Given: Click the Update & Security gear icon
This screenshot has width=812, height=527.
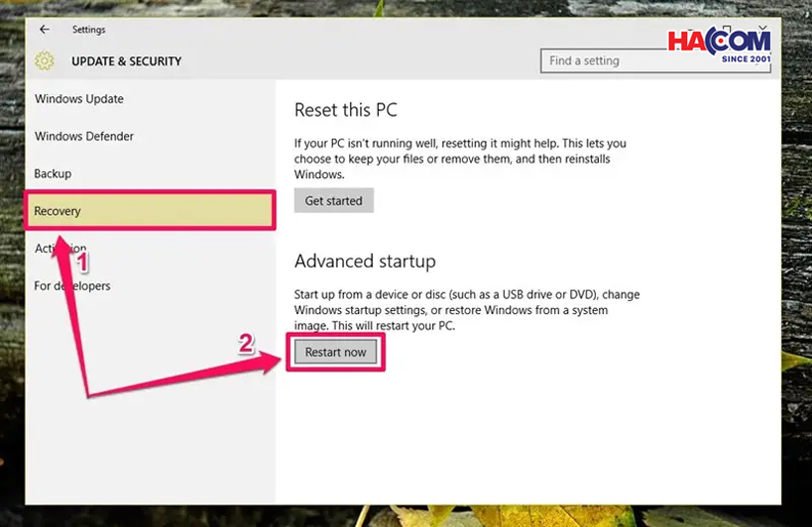Looking at the screenshot, I should 45,61.
